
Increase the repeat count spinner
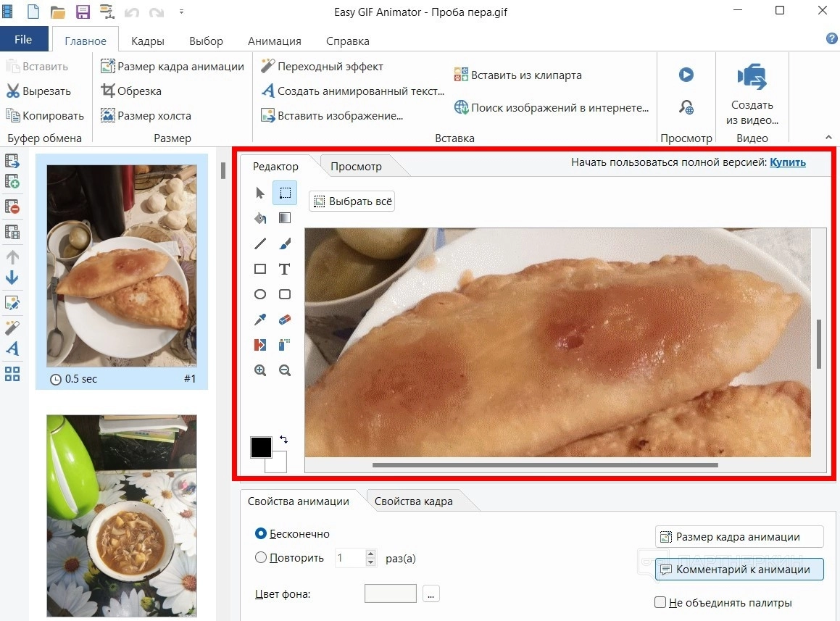pyautogui.click(x=370, y=554)
